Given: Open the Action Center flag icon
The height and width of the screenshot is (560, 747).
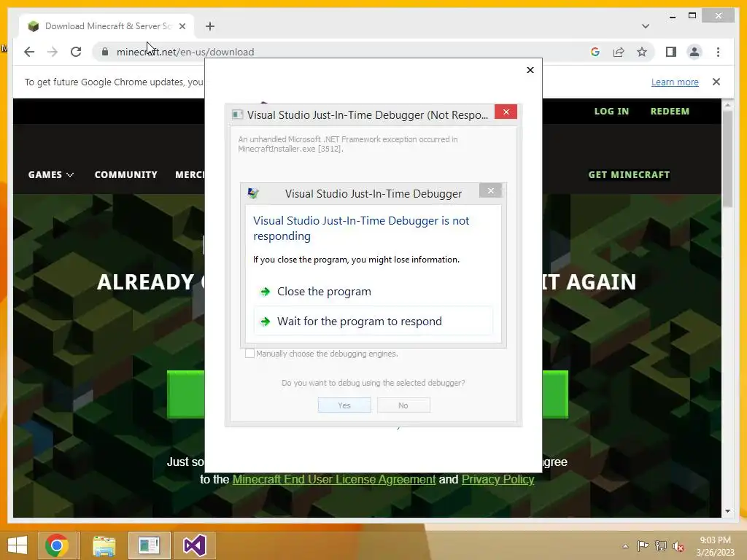Looking at the screenshot, I should click(643, 545).
